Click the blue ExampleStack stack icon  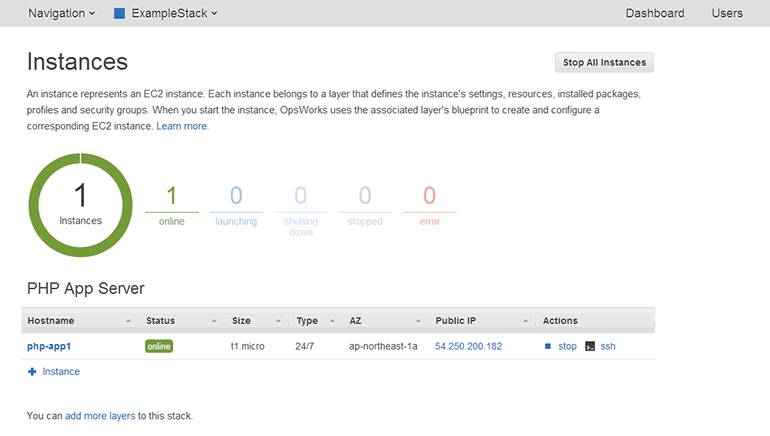click(x=119, y=14)
